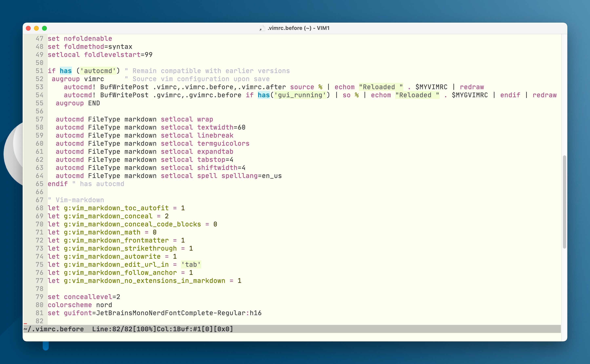Zoom window using the green button
Viewport: 590px width, 364px height.
point(44,28)
